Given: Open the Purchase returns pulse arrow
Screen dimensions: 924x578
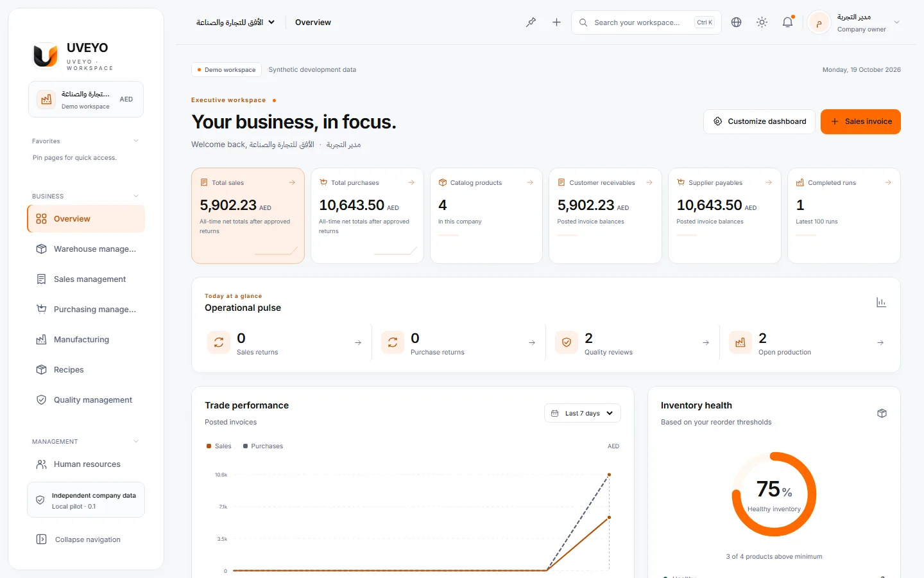Looking at the screenshot, I should point(532,343).
